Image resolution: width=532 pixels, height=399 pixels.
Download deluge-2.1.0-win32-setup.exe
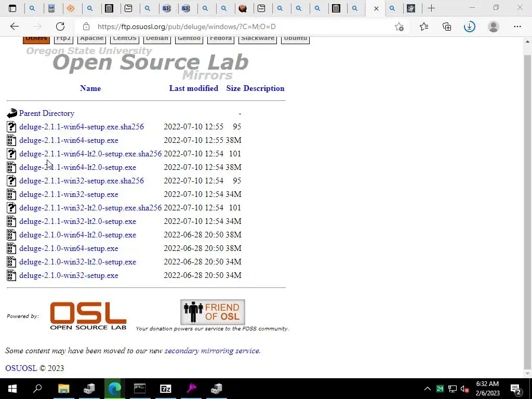pos(69,275)
